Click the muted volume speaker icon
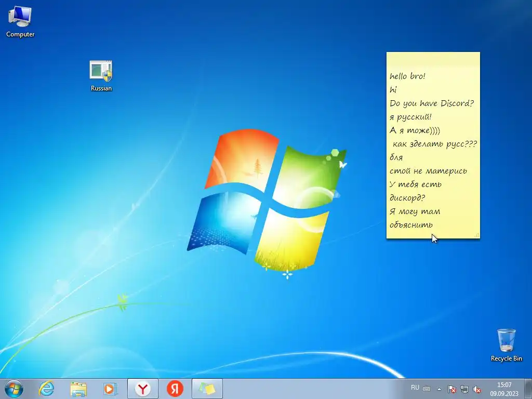 (x=477, y=389)
